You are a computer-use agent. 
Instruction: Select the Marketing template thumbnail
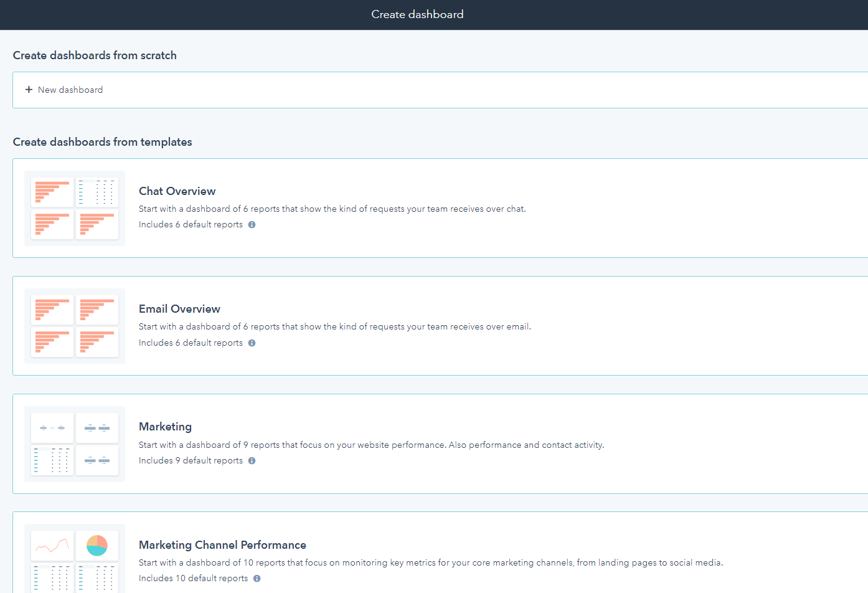(x=75, y=444)
